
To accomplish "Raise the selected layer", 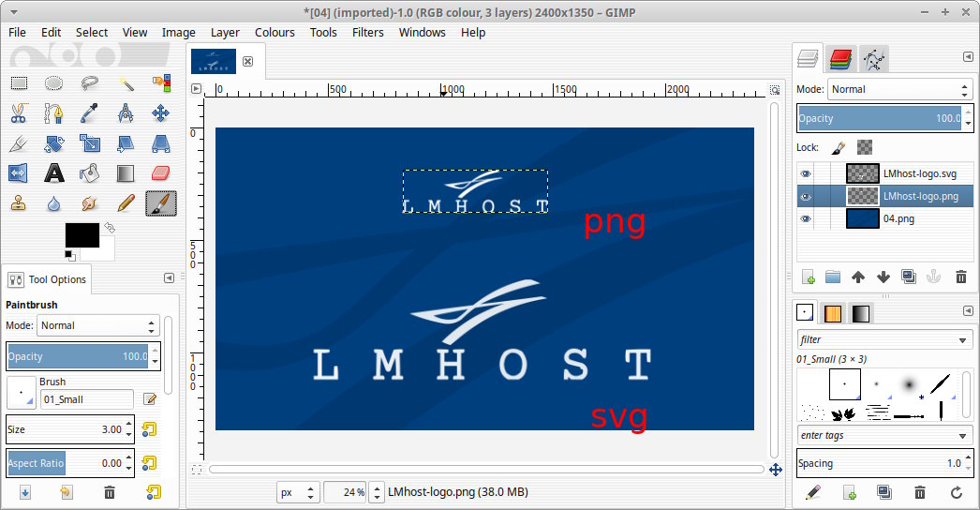I will pyautogui.click(x=858, y=277).
